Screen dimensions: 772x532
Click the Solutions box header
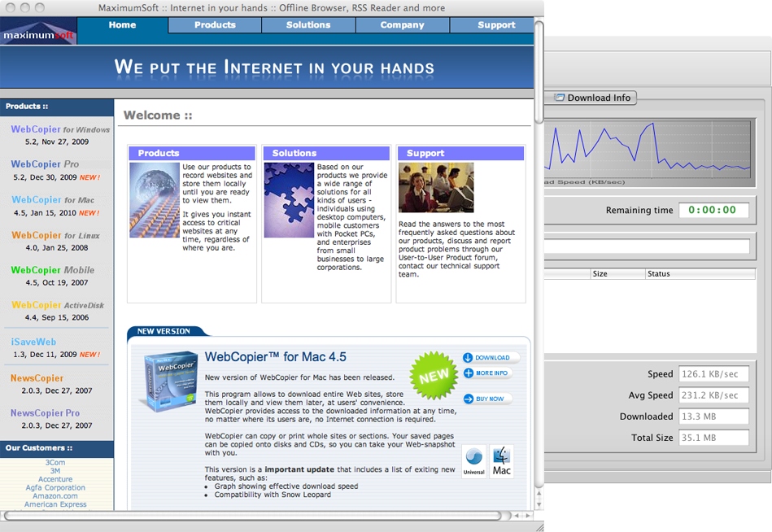click(x=326, y=153)
